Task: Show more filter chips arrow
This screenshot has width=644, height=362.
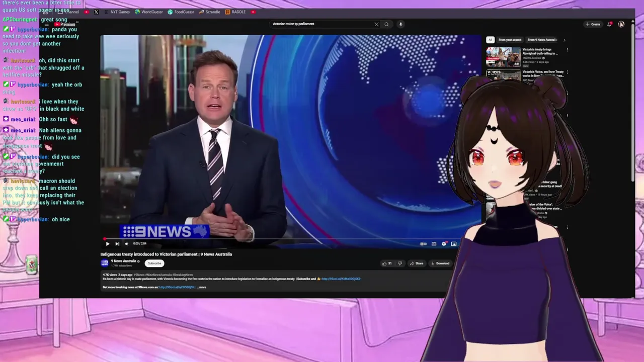Action: (564, 40)
